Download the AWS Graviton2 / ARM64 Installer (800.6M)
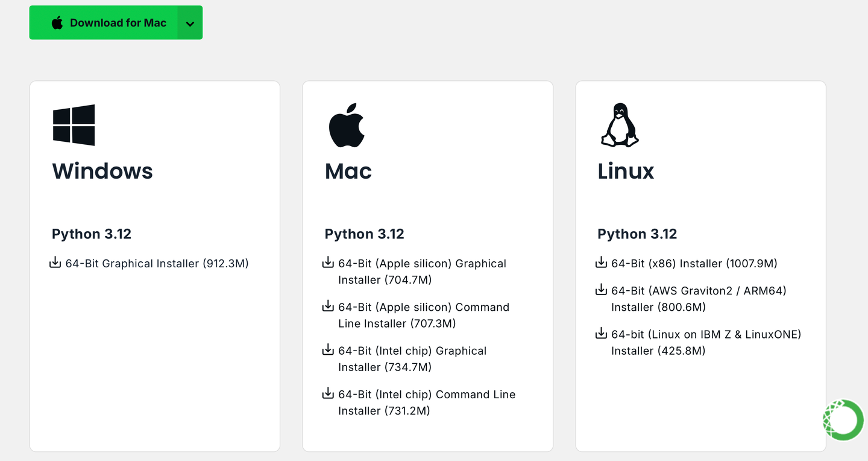This screenshot has height=461, width=868. pyautogui.click(x=699, y=299)
